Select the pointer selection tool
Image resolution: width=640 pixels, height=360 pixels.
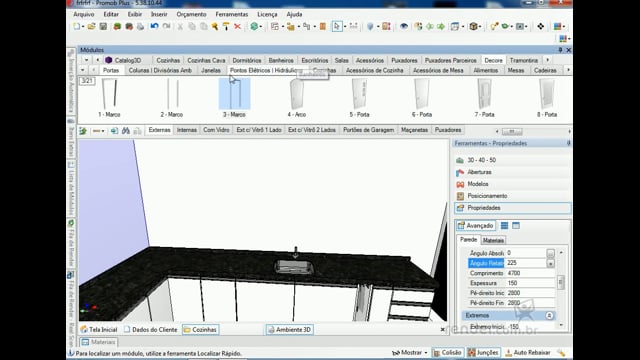[x=337, y=27]
